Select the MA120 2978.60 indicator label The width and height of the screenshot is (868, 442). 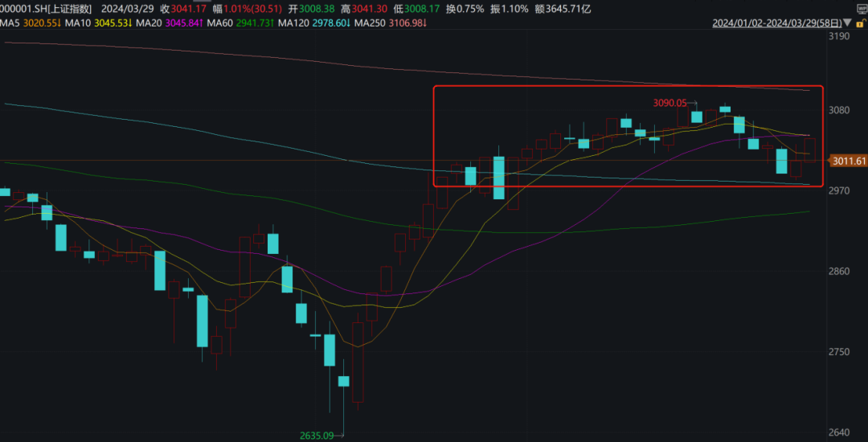click(313, 23)
